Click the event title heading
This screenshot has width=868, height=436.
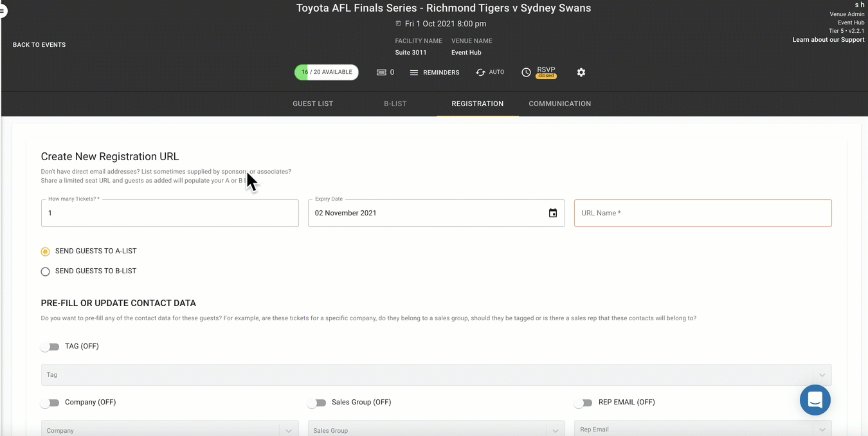point(444,8)
